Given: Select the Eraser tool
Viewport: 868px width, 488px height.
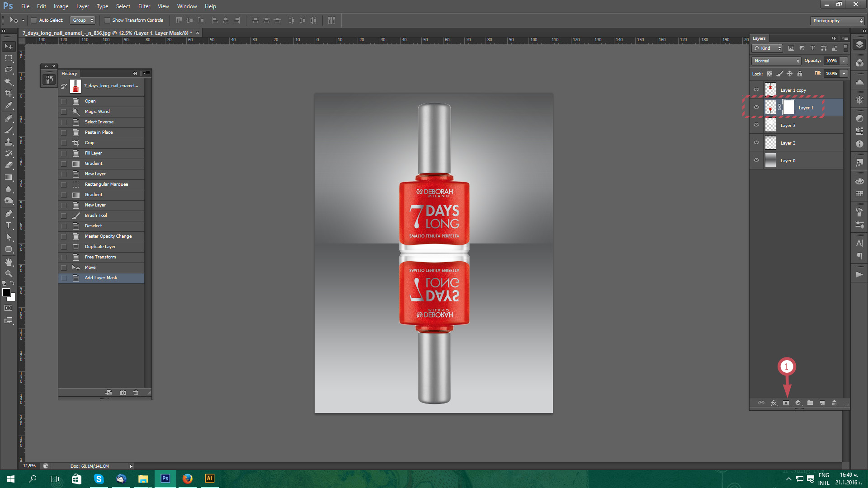Looking at the screenshot, I should click(9, 165).
